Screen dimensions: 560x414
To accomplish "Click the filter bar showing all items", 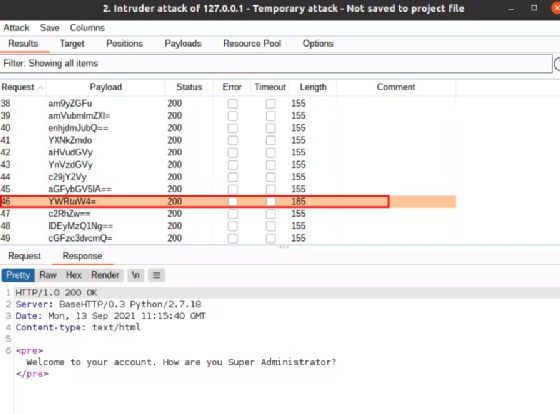I will coord(276,64).
